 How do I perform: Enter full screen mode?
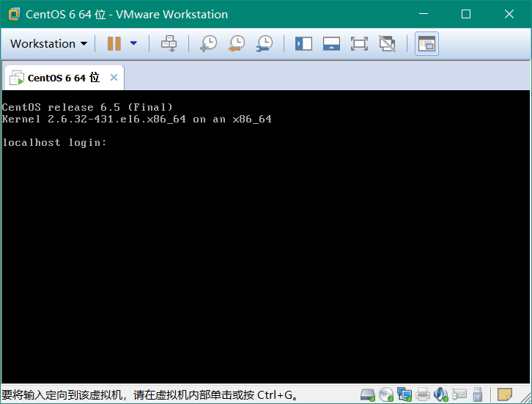359,44
